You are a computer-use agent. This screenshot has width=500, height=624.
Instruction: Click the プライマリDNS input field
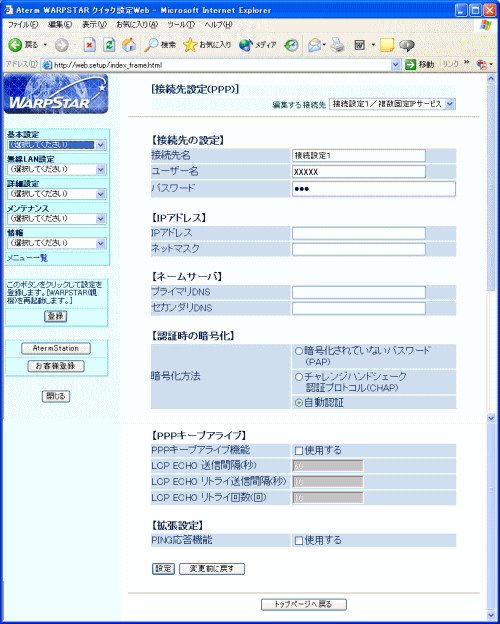[359, 292]
